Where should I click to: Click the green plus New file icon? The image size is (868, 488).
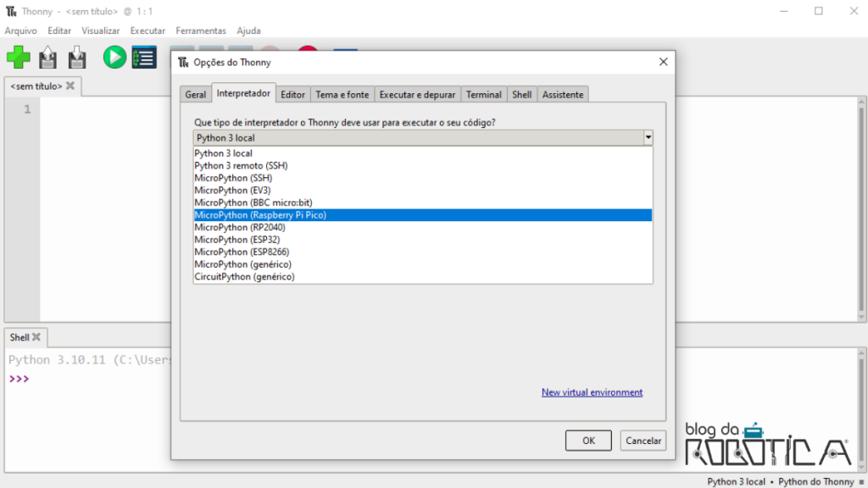pyautogui.click(x=18, y=58)
